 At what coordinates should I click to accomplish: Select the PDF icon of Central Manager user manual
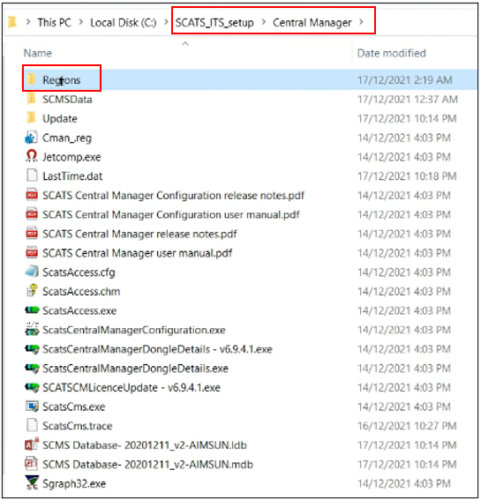click(32, 252)
